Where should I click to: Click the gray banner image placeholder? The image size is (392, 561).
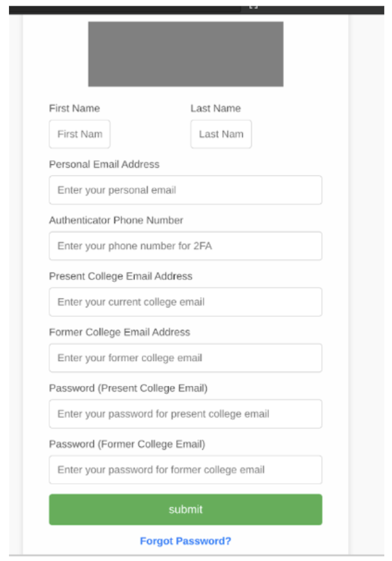(186, 54)
